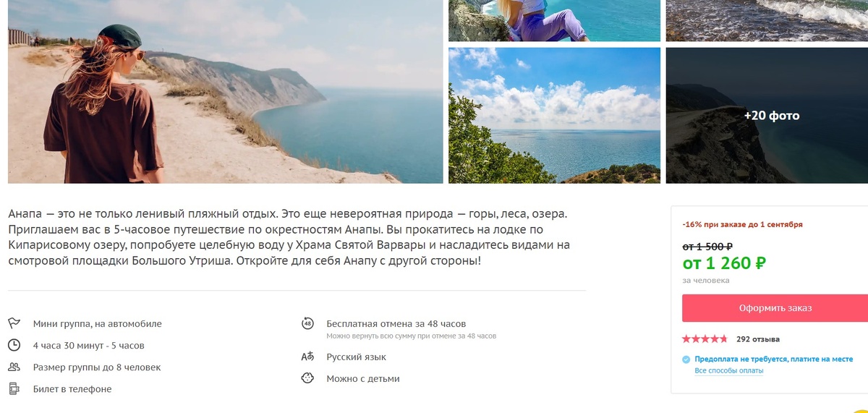Click the child face icon
Image resolution: width=868 pixels, height=413 pixels.
[x=307, y=378]
